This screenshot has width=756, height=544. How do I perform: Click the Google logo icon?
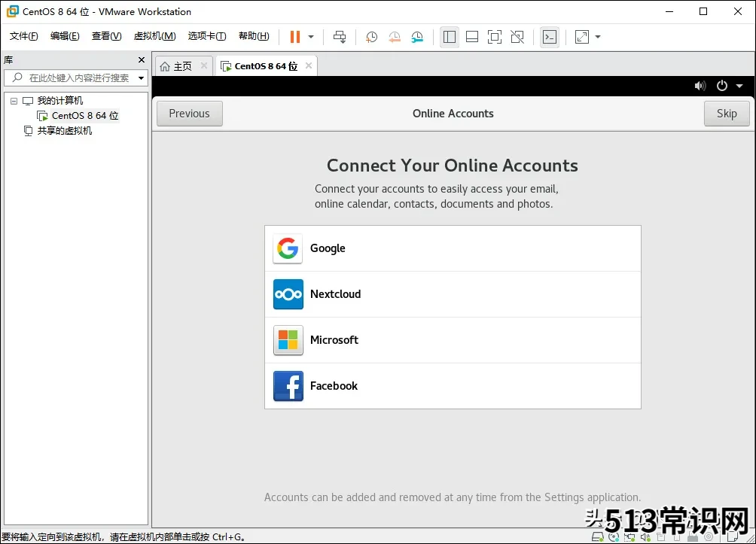click(x=288, y=248)
